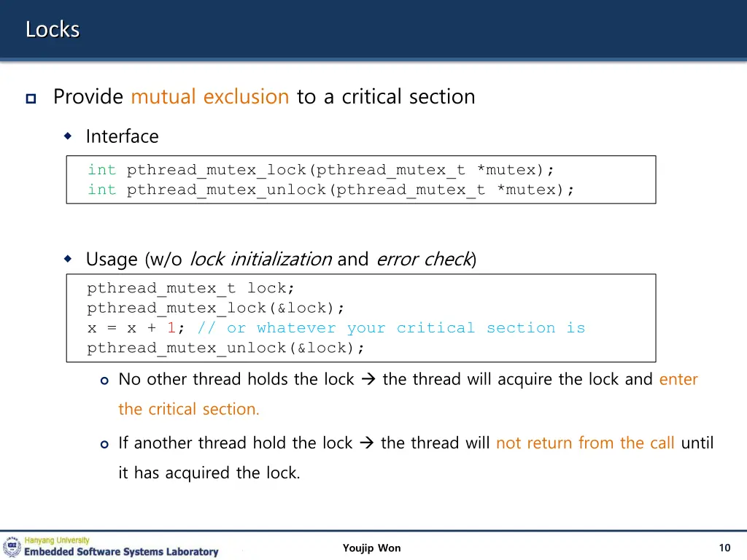Click the orange mutual exclusion text
Screen dimensions: 747x560
coord(210,97)
